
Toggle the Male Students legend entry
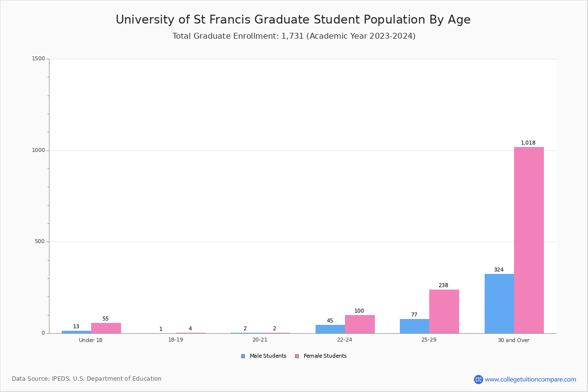(x=264, y=356)
